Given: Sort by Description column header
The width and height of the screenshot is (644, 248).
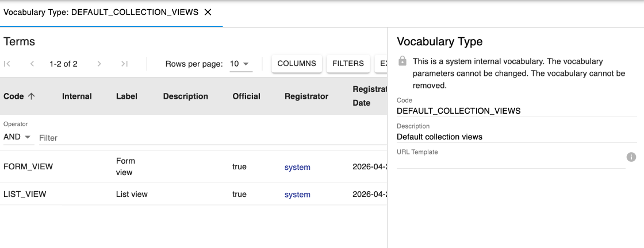Looking at the screenshot, I should tap(186, 96).
